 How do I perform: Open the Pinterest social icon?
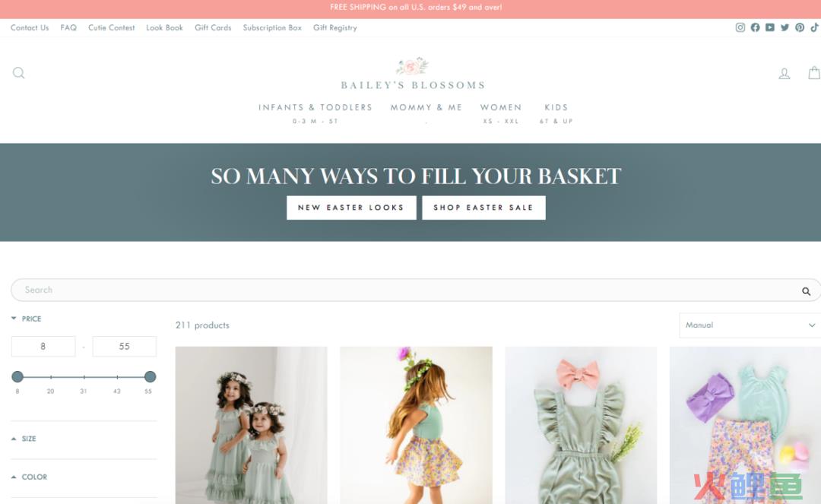point(800,27)
